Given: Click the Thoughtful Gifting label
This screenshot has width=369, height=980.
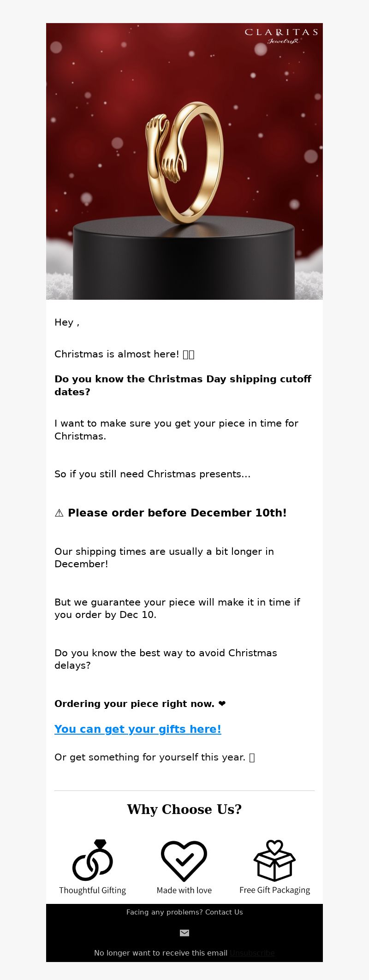Looking at the screenshot, I should coord(92,891).
